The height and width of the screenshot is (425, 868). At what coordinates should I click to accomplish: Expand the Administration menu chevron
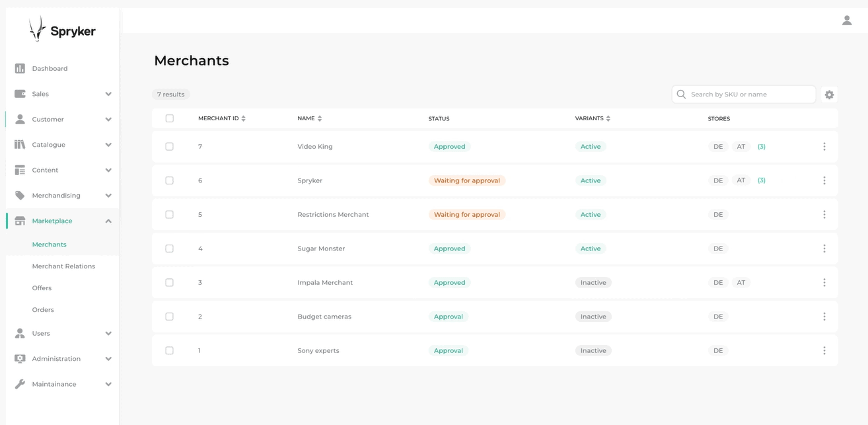coord(108,359)
